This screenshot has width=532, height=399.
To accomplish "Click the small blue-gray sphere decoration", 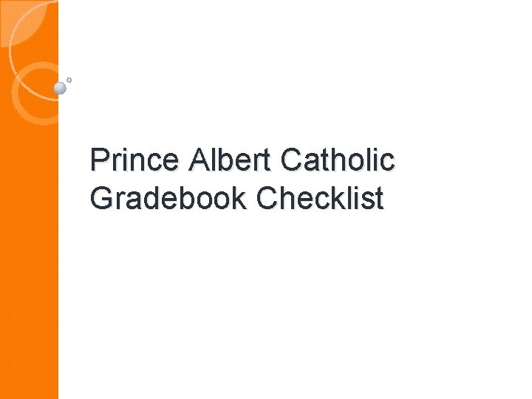I will pyautogui.click(x=61, y=89).
